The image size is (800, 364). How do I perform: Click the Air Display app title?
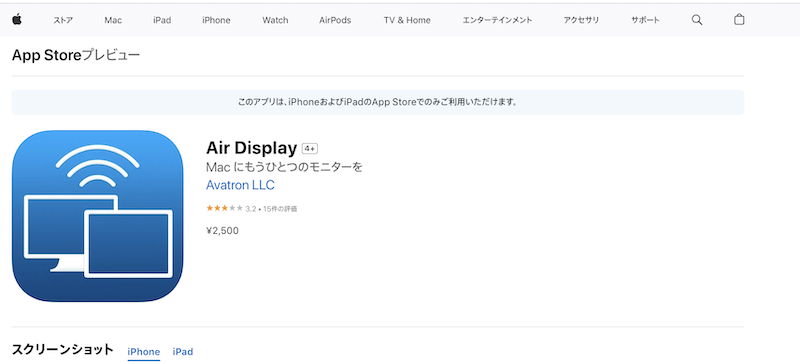click(252, 148)
